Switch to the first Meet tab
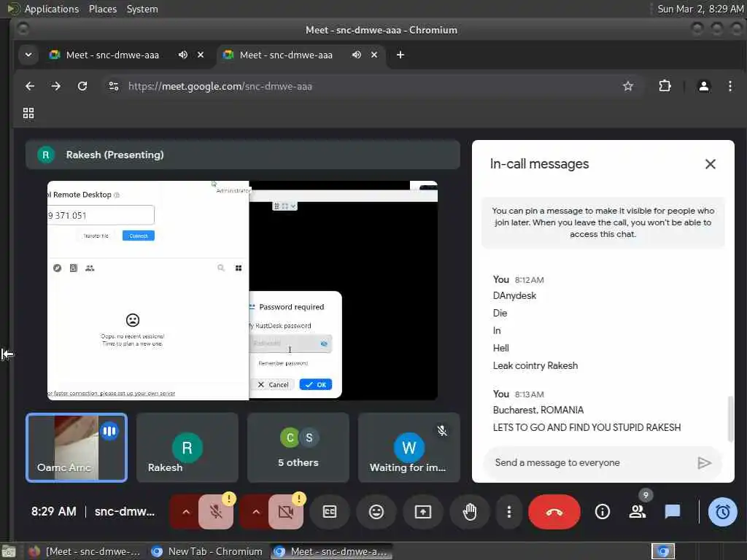The width and height of the screenshot is (747, 560). (112, 55)
